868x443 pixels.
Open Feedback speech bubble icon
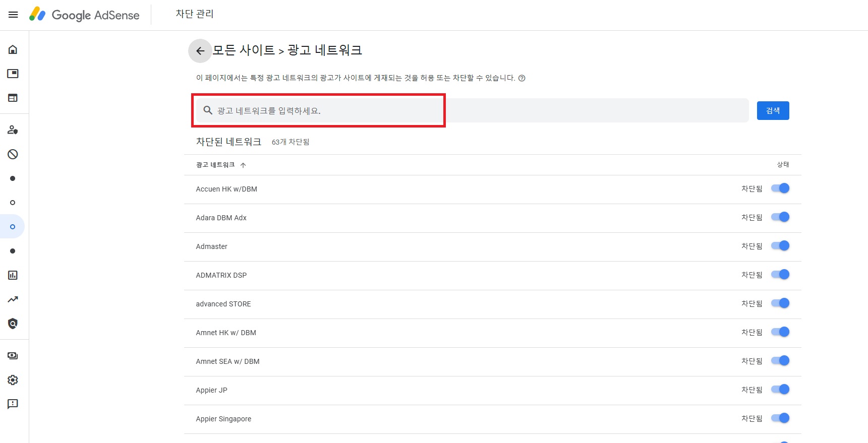pos(13,404)
